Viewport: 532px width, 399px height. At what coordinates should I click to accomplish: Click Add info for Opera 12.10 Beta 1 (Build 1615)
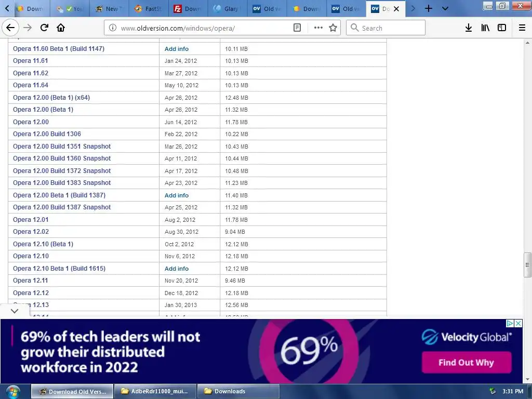point(177,269)
